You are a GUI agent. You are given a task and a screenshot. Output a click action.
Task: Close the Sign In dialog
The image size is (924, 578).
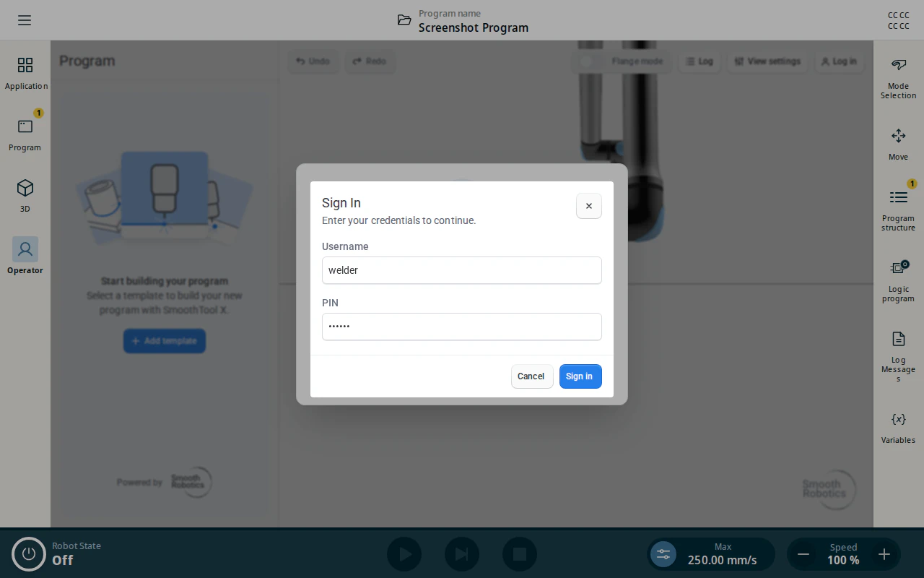click(x=589, y=206)
